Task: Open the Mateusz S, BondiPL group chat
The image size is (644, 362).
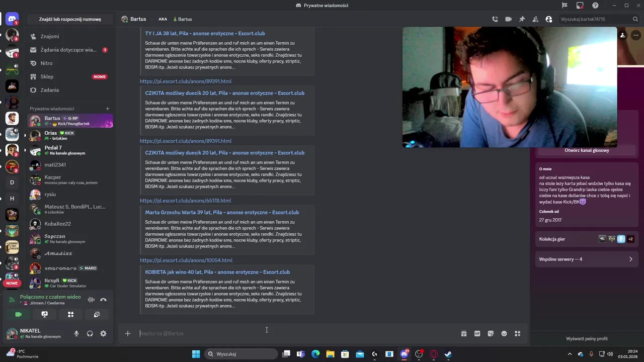Action: [70, 209]
